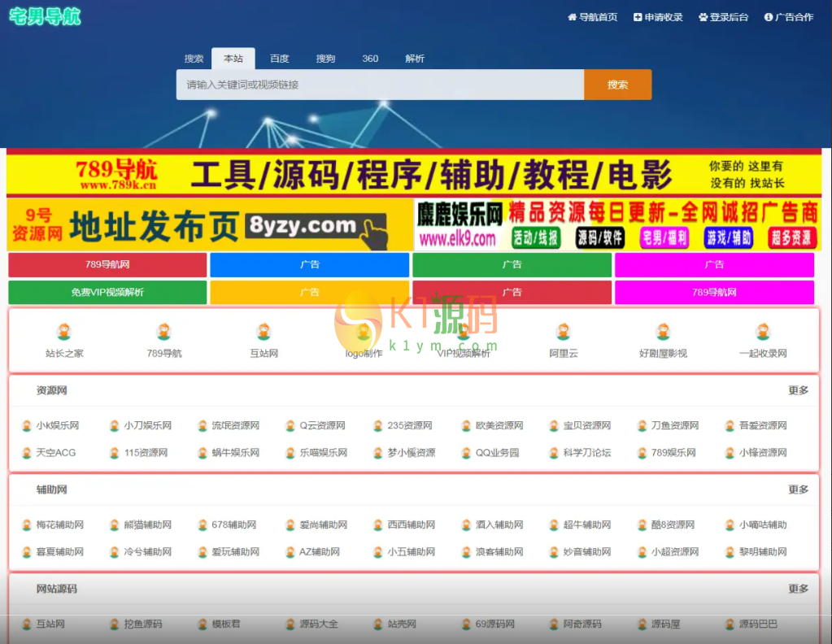Expand 更多 in the 资源网 section
The image size is (832, 644).
click(798, 390)
